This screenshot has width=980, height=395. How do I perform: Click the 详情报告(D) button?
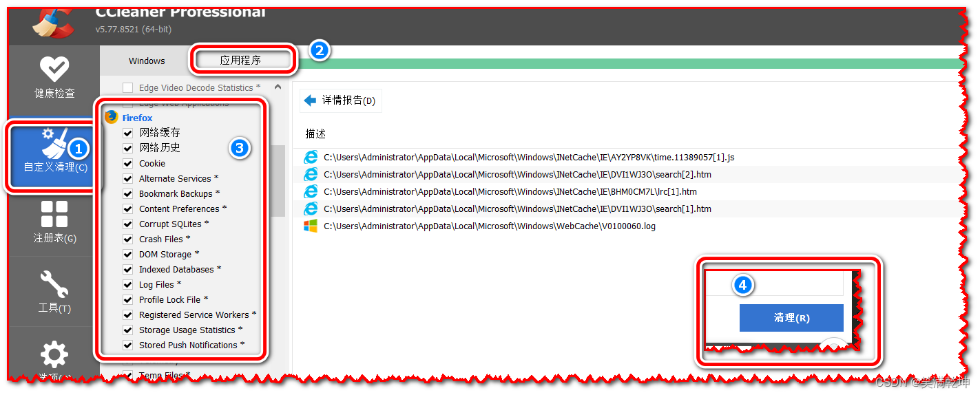(x=341, y=100)
